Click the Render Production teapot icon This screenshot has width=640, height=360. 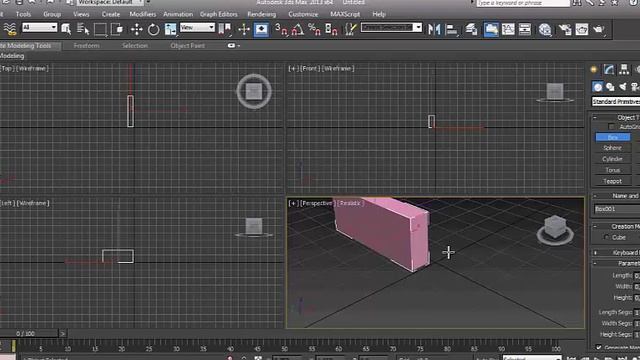pyautogui.click(x=599, y=29)
